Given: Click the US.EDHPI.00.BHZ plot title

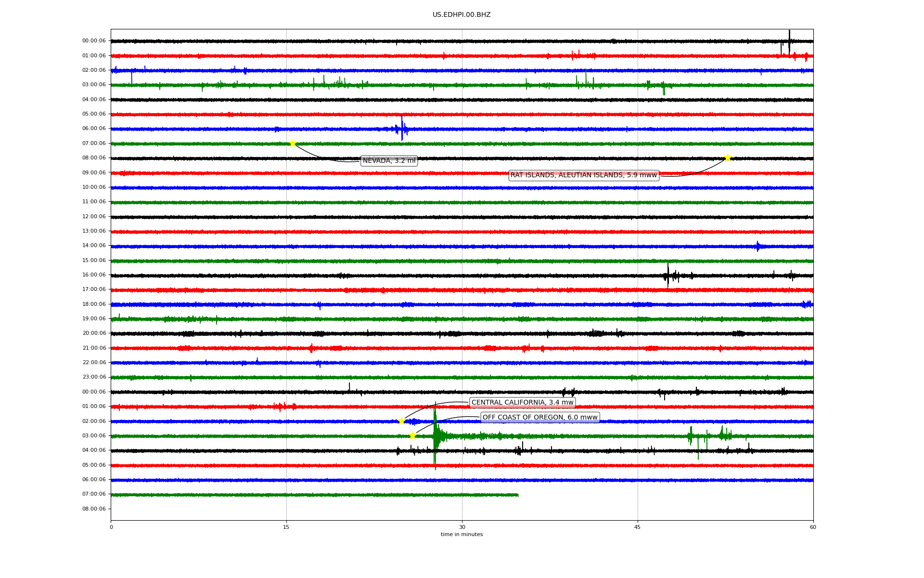Looking at the screenshot, I should coord(462,15).
